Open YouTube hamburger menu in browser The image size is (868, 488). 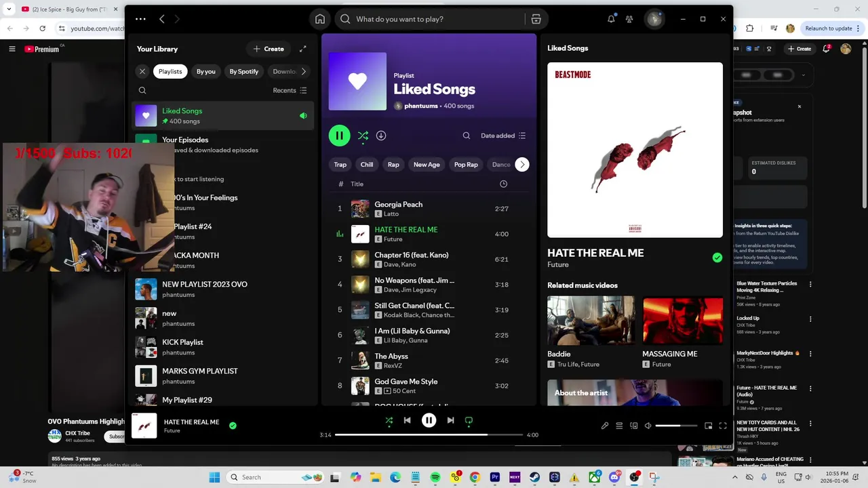tap(12, 49)
